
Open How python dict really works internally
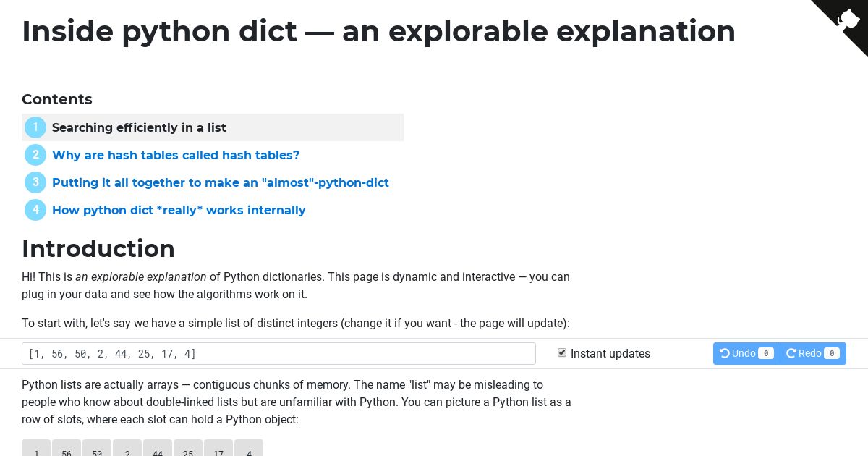pyautogui.click(x=179, y=210)
